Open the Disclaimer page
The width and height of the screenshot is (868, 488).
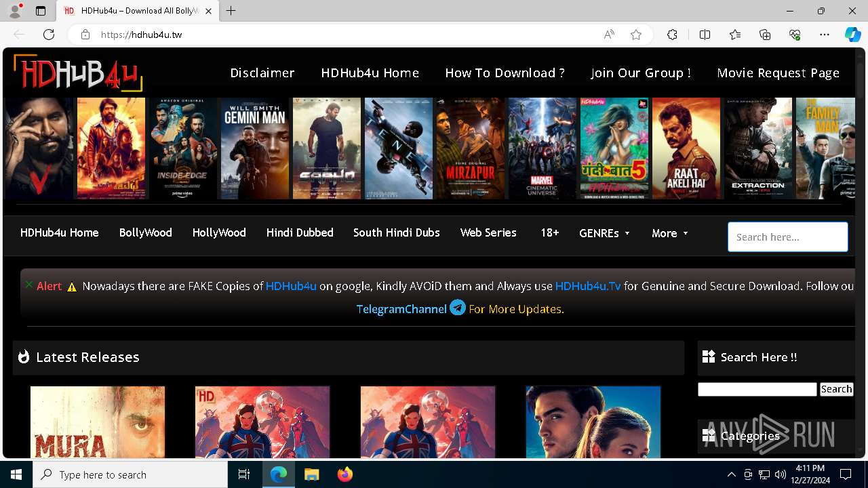[262, 73]
